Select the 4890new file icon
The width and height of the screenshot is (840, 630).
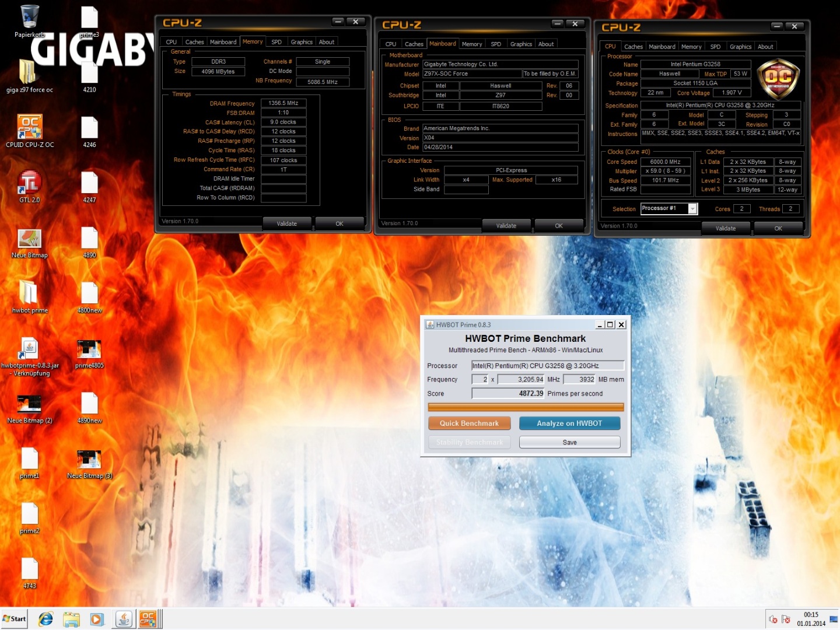[x=89, y=403]
